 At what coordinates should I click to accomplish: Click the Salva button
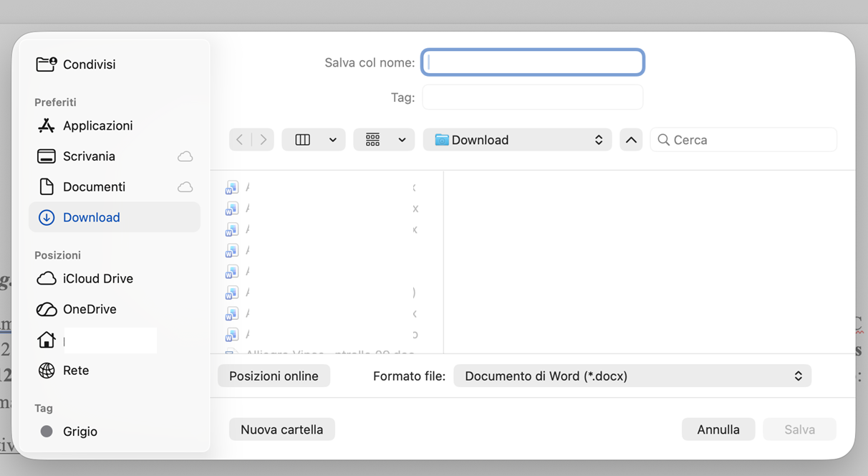(799, 429)
